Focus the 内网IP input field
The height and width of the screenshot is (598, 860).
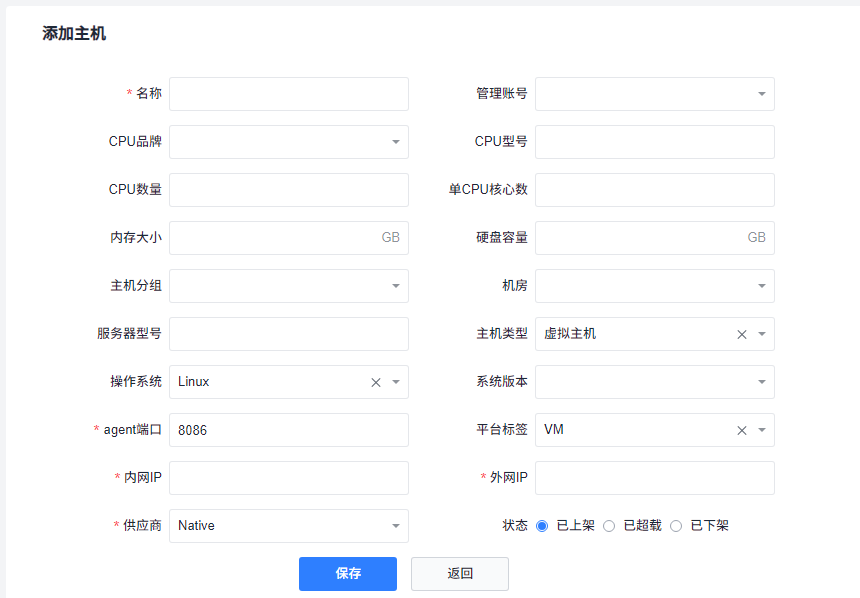click(288, 478)
